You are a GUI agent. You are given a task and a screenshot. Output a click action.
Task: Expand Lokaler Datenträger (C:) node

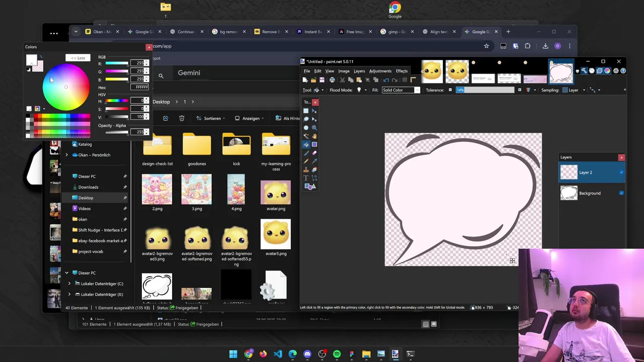click(69, 284)
